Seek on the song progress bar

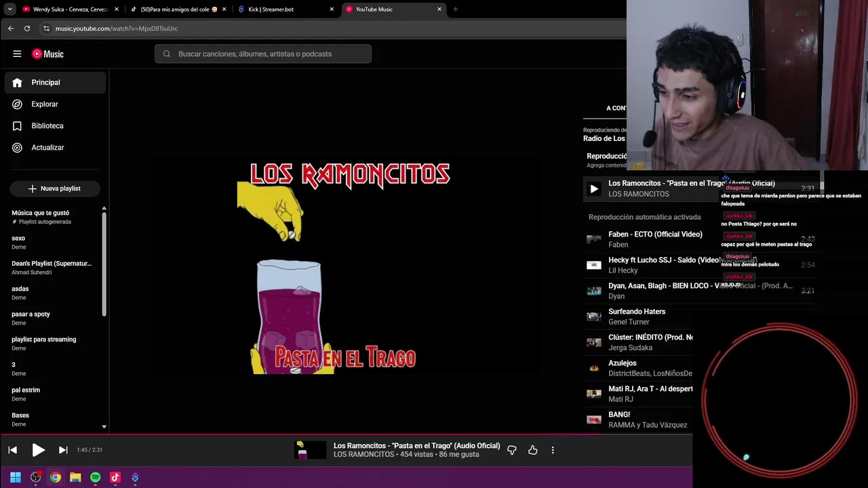pyautogui.click(x=346, y=434)
